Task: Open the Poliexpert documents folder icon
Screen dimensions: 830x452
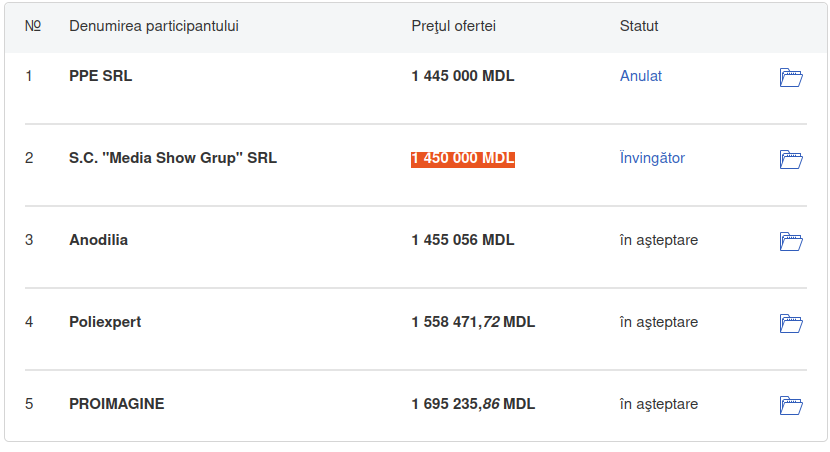Action: (x=791, y=323)
